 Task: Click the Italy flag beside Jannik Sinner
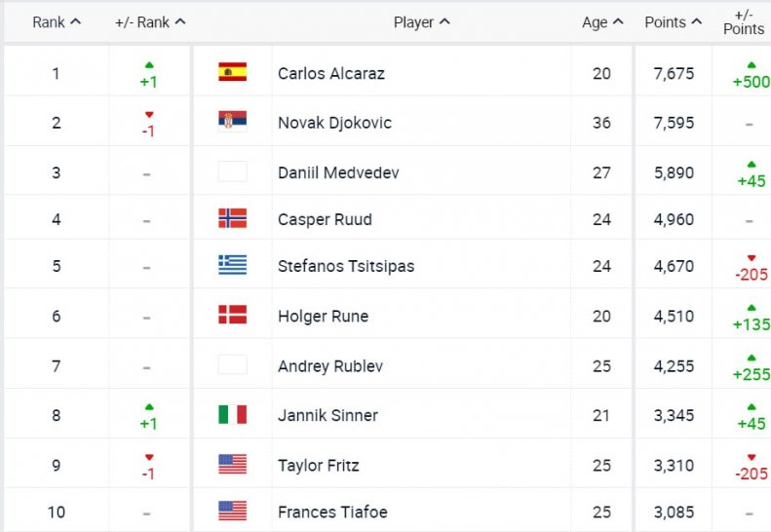[233, 414]
